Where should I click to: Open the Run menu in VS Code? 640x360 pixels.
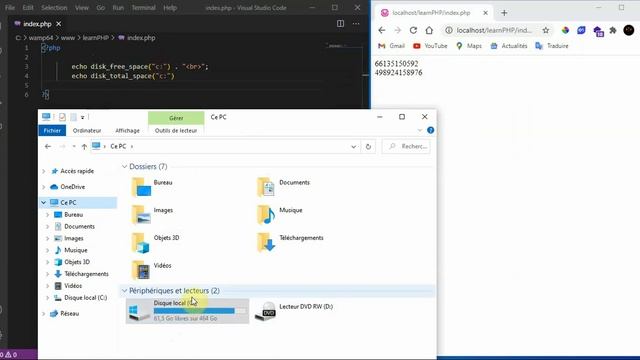tap(118, 8)
